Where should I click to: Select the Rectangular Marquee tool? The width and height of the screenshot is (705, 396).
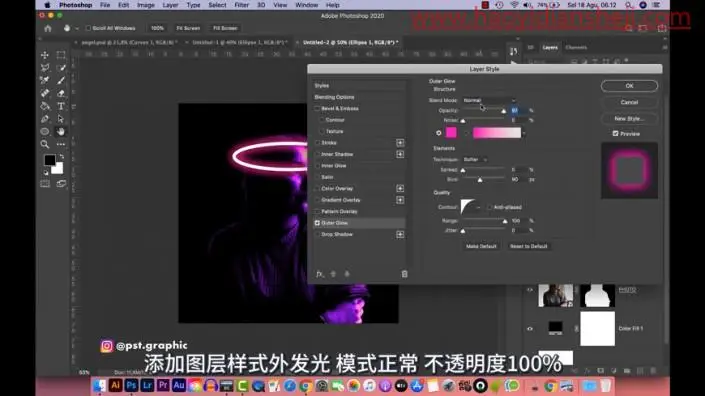coord(61,55)
